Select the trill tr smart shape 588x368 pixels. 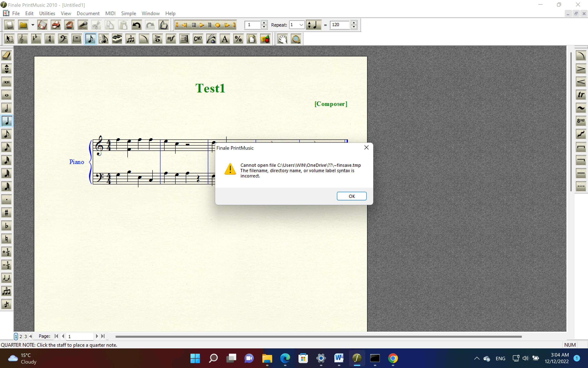click(x=581, y=95)
